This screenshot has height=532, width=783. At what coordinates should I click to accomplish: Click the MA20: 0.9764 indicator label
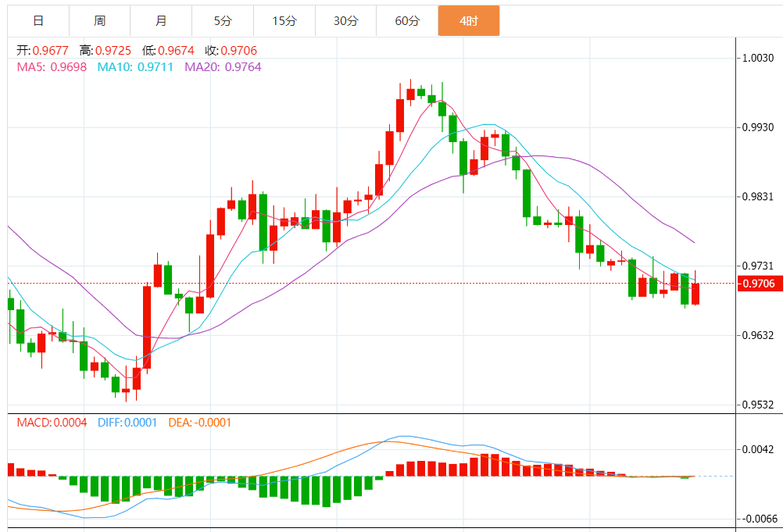click(223, 67)
